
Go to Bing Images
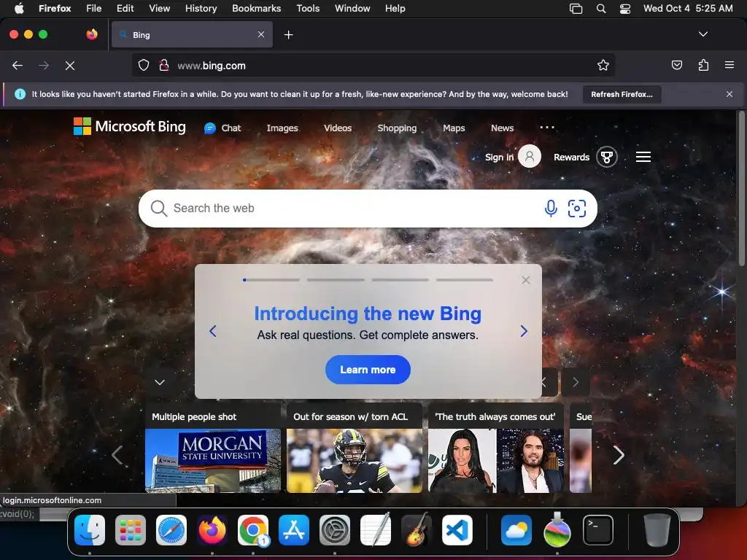click(x=282, y=128)
